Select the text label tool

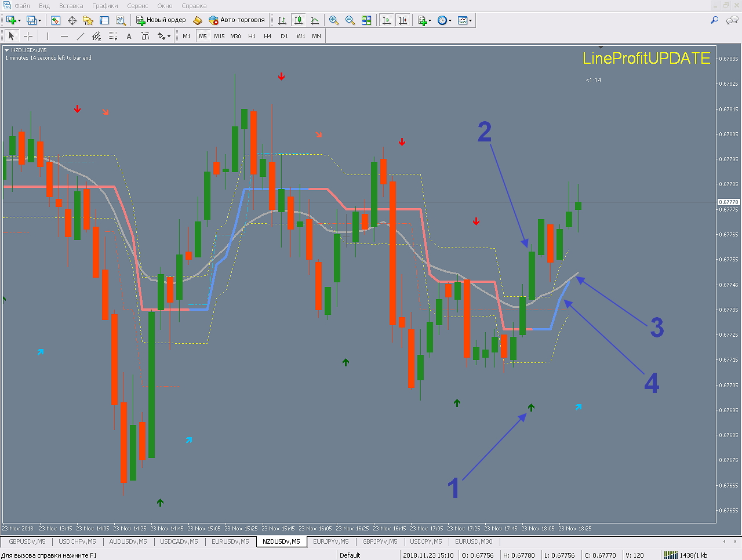click(145, 36)
